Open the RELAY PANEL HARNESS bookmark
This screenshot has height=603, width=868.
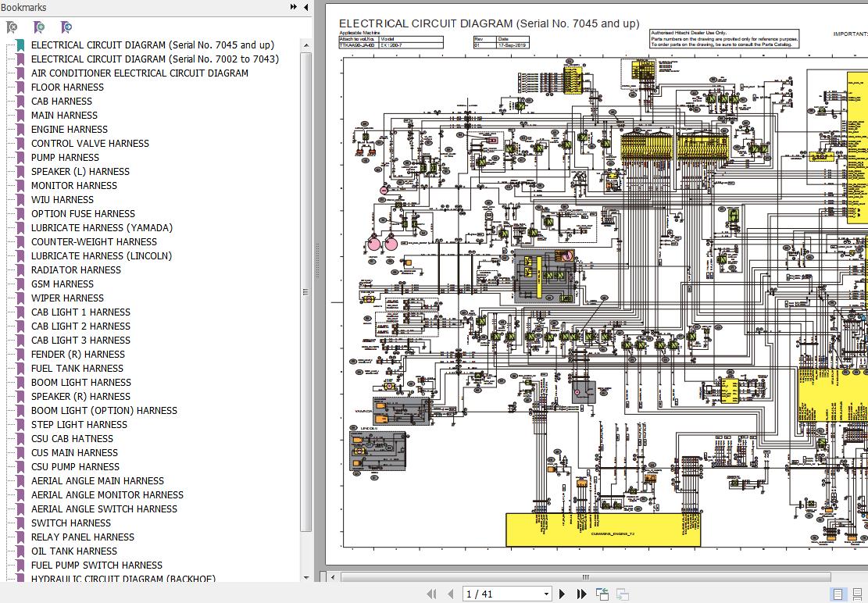(x=83, y=537)
